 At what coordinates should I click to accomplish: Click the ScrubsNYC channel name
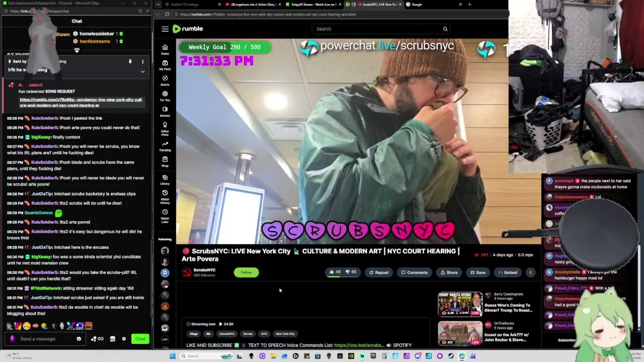(x=204, y=270)
